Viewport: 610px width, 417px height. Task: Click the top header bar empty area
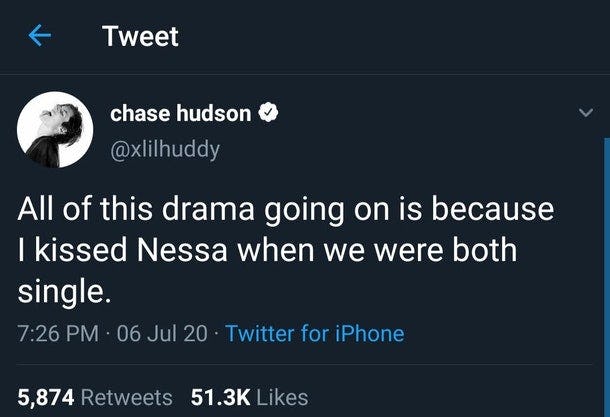click(x=400, y=37)
